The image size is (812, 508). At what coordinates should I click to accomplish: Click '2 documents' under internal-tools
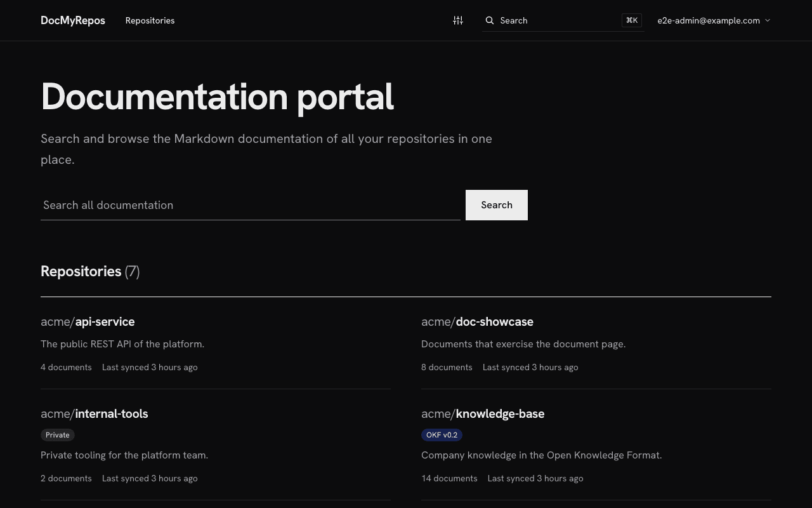66,478
